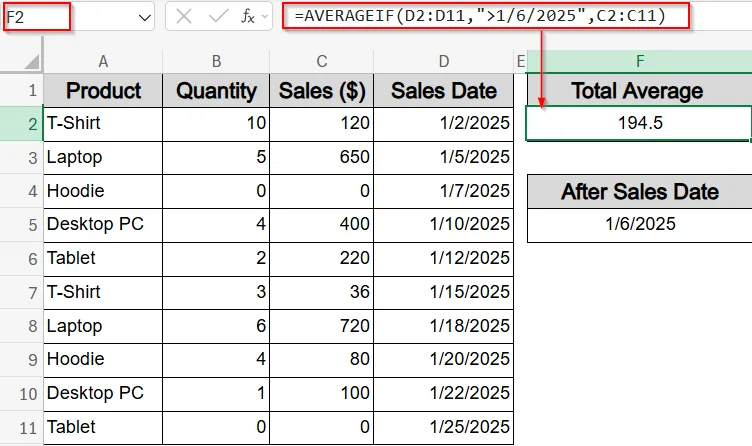
Task: Select column E header
Action: point(520,61)
